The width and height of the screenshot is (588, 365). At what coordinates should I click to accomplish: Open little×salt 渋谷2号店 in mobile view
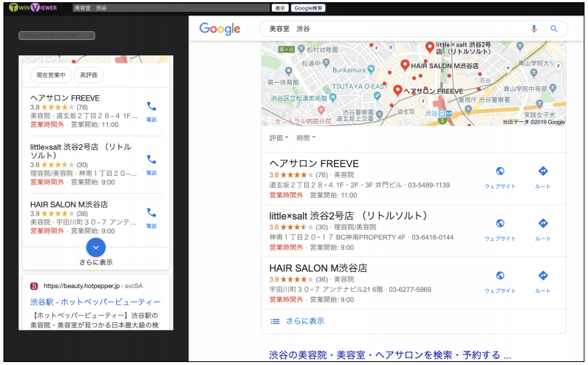tap(81, 151)
